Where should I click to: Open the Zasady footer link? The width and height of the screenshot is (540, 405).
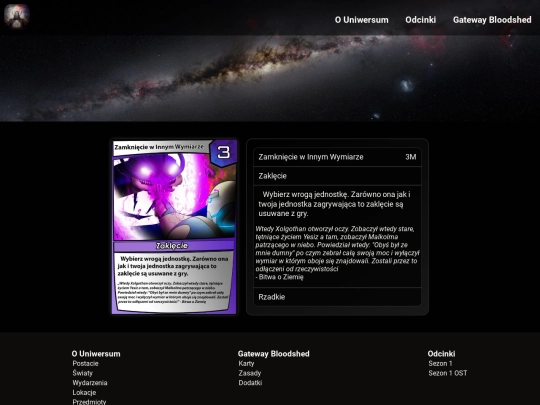click(x=250, y=373)
